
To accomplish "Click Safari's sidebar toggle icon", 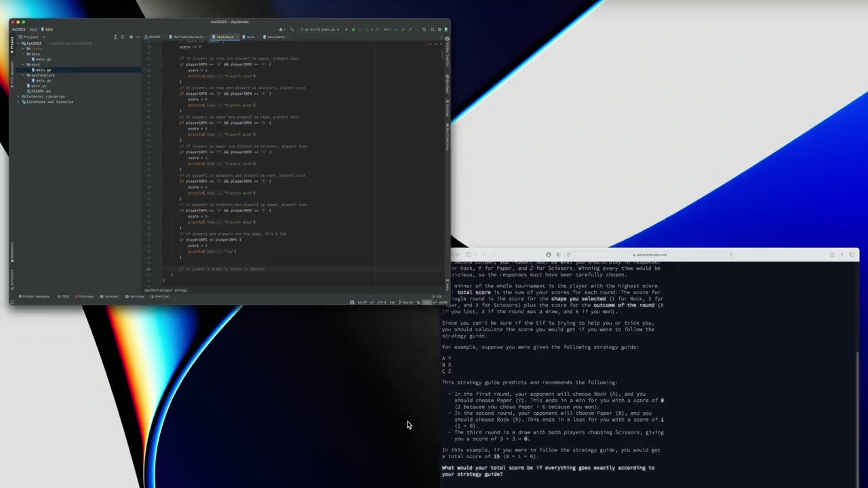I will point(469,255).
